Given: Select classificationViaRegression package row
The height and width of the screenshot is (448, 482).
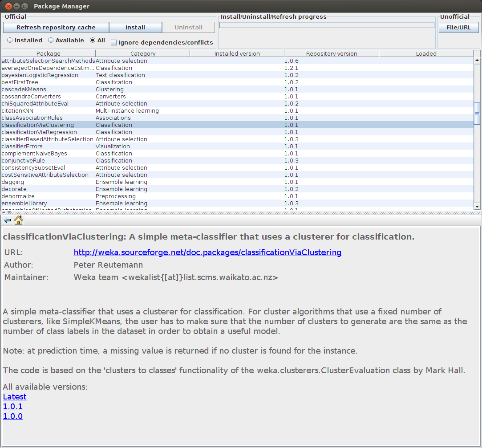Looking at the screenshot, I should [x=237, y=132].
